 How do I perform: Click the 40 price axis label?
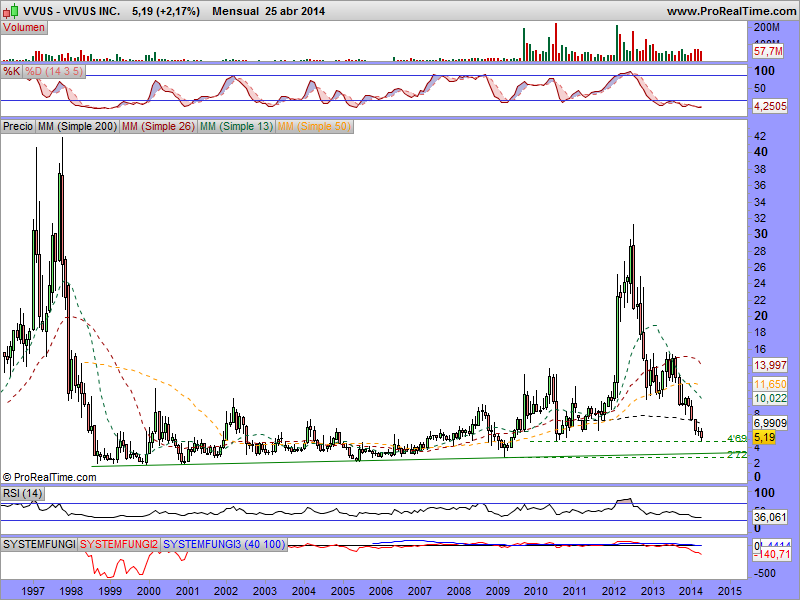tap(760, 152)
